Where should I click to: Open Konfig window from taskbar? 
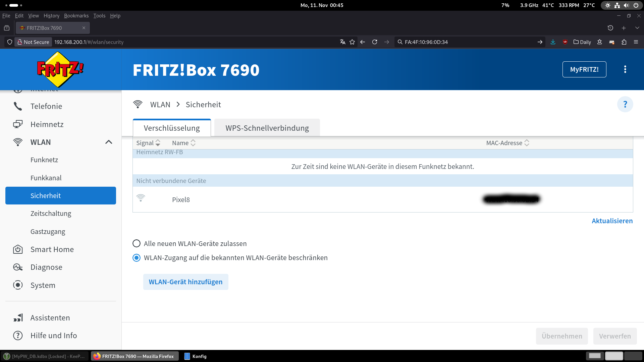(196, 356)
